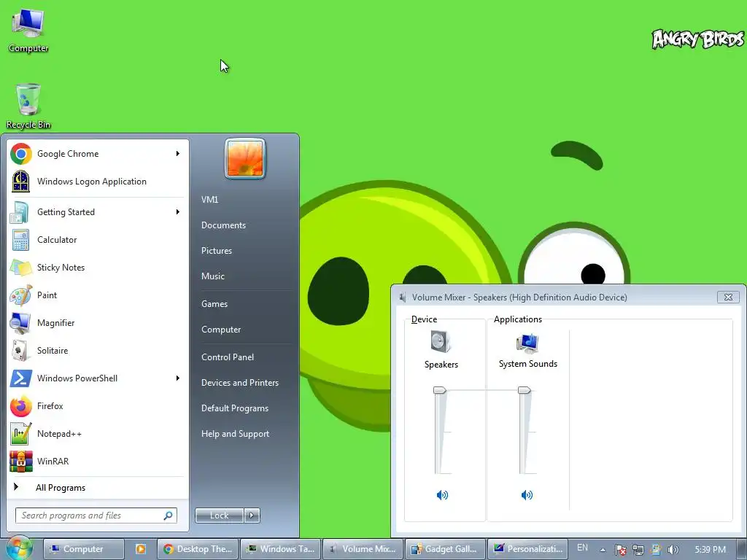Launch Windows Logon Application icon
Viewport: 747px width, 560px height.
click(x=21, y=182)
